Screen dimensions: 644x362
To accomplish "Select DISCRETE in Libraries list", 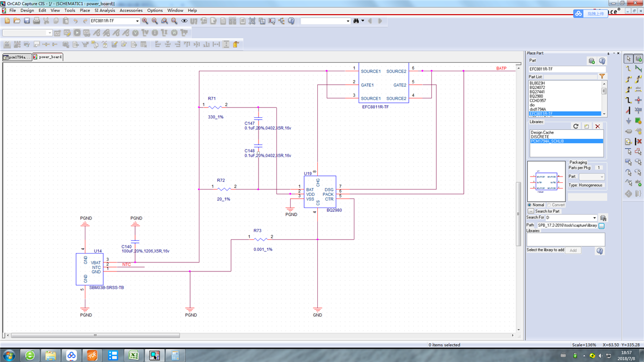I will pos(540,137).
